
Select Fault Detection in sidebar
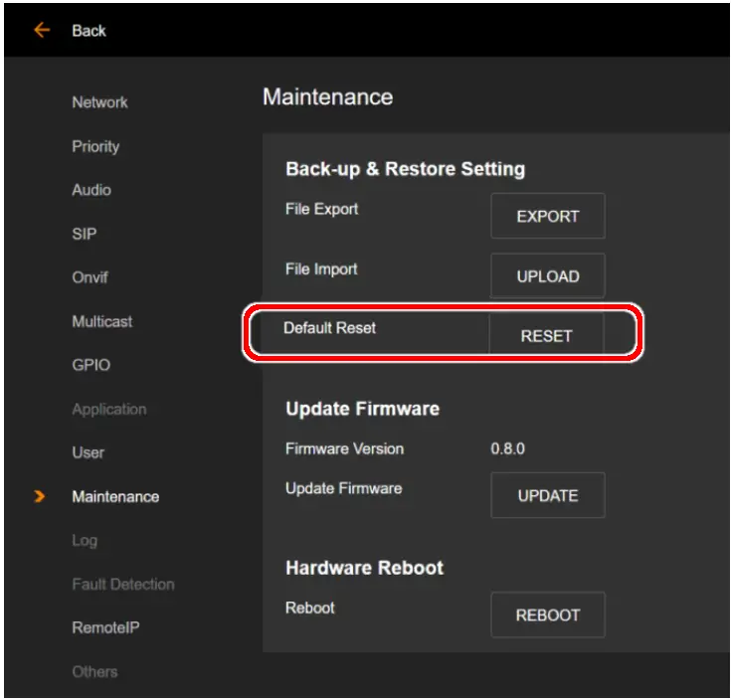coord(122,584)
